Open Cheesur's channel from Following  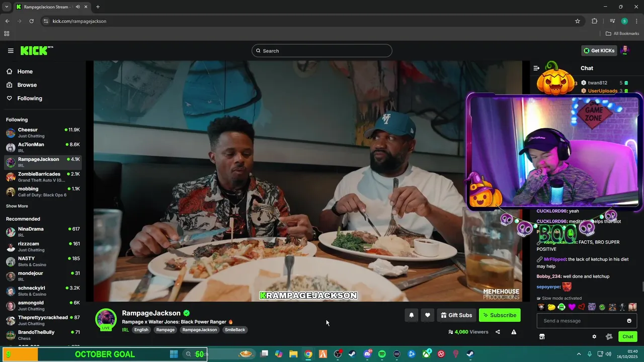coord(43,133)
